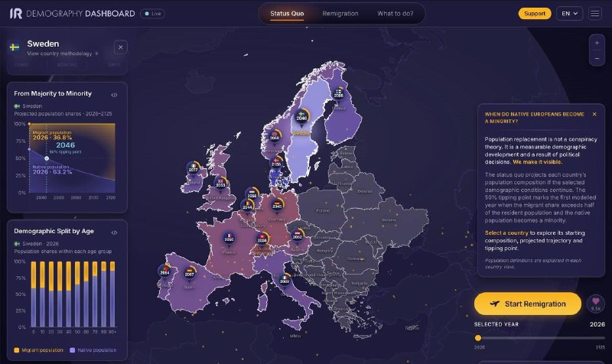Viewport: 612px width, 364px height.
Task: Click the 2026 selected year value
Action: coord(597,324)
